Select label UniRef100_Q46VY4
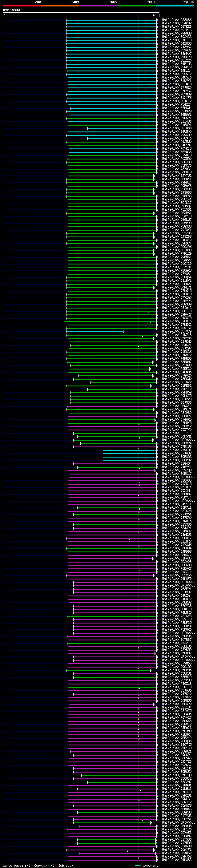The width and height of the screenshot is (197, 868). (x=176, y=467)
